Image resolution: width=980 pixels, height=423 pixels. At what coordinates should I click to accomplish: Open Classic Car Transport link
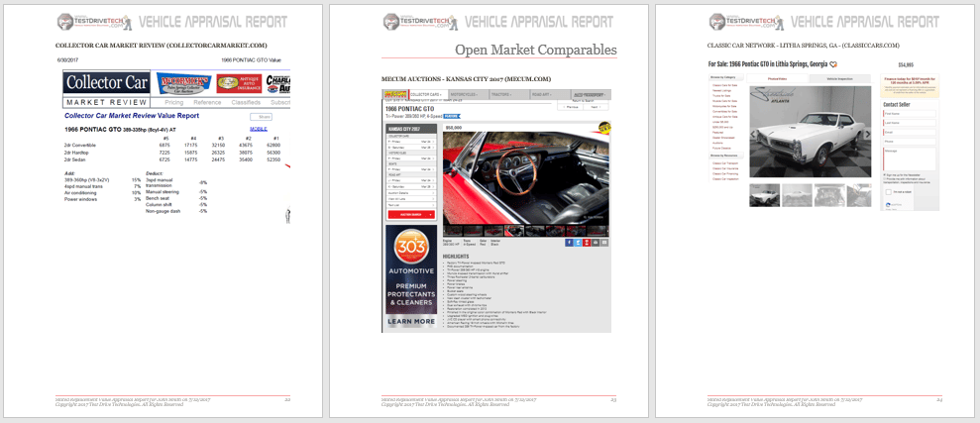point(726,163)
